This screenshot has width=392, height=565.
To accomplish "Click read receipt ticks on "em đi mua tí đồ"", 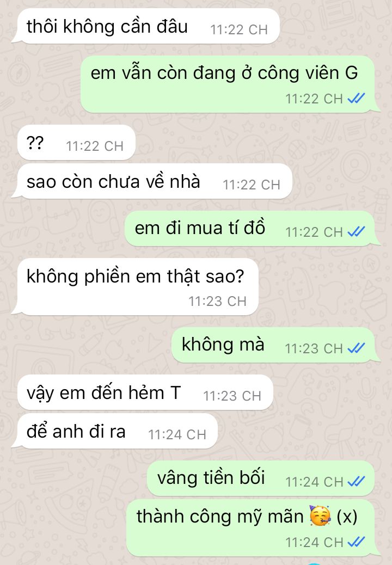I will [356, 232].
